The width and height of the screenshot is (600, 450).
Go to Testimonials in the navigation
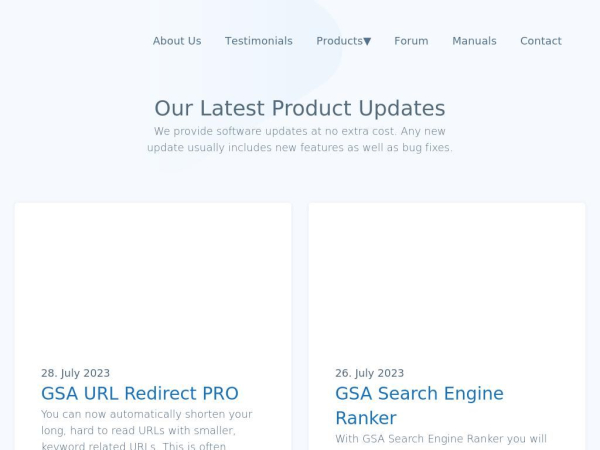tap(259, 41)
